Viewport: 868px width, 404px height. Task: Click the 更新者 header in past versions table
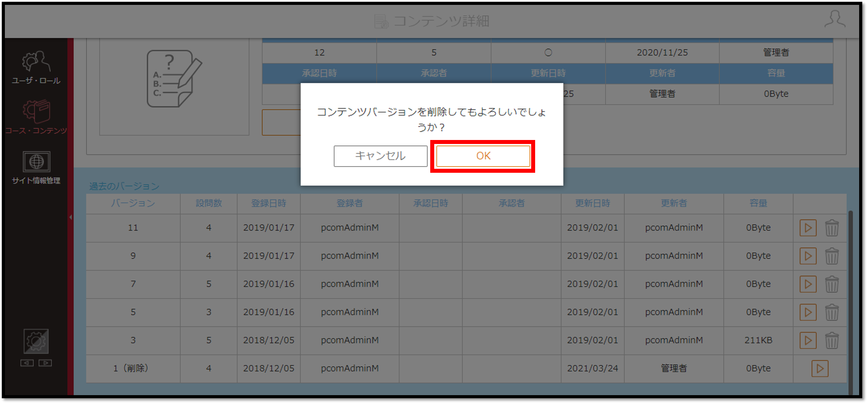coord(674,203)
